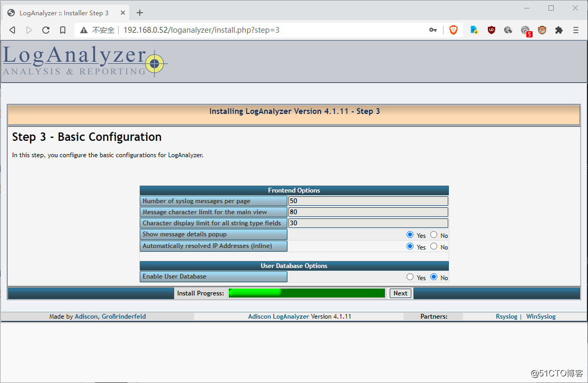588x383 pixels.
Task: Open the Großrinderfeld link
Action: pos(124,316)
